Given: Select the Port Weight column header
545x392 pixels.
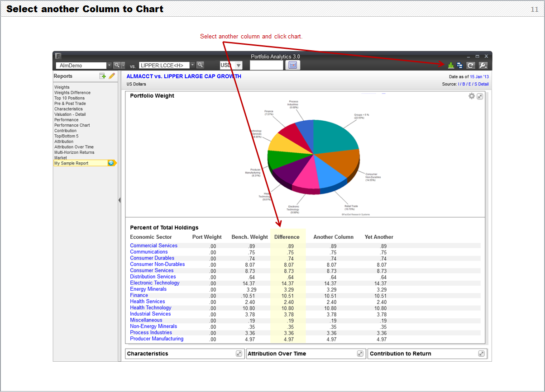Looking at the screenshot, I should (x=207, y=237).
